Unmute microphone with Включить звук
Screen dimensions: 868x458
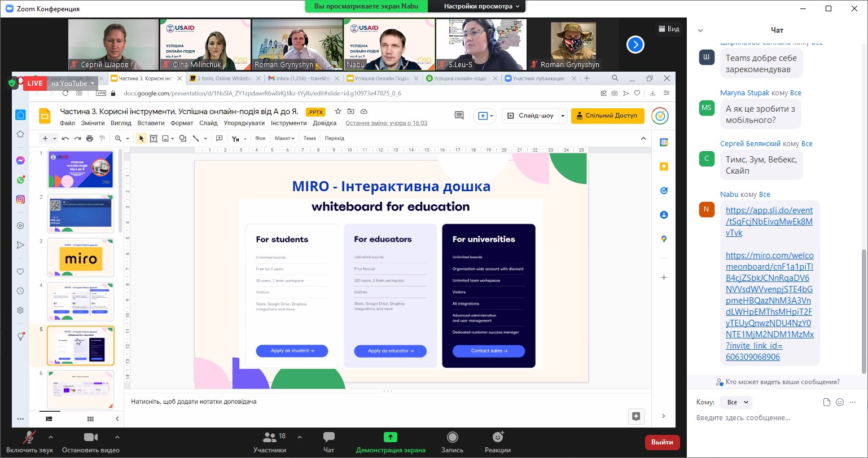click(29, 442)
